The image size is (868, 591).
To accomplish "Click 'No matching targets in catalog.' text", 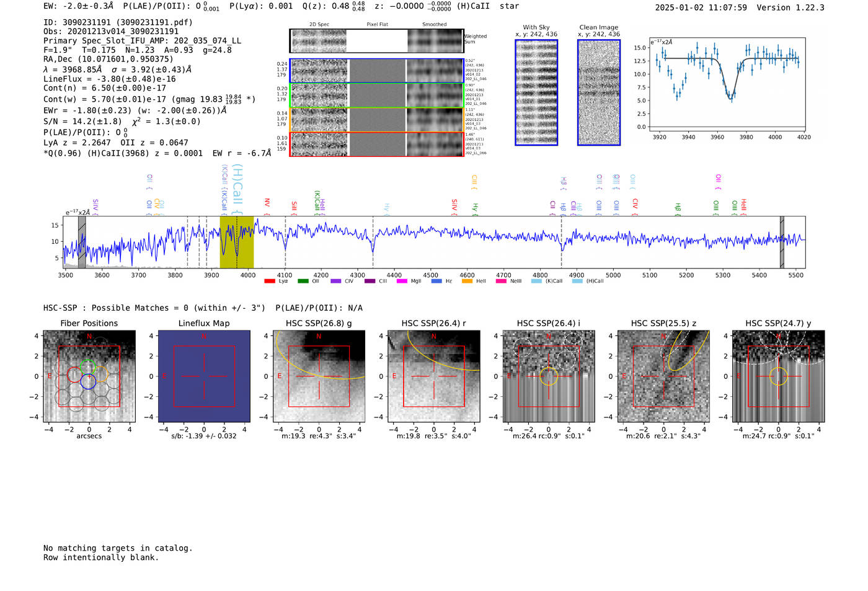I will tap(118, 548).
